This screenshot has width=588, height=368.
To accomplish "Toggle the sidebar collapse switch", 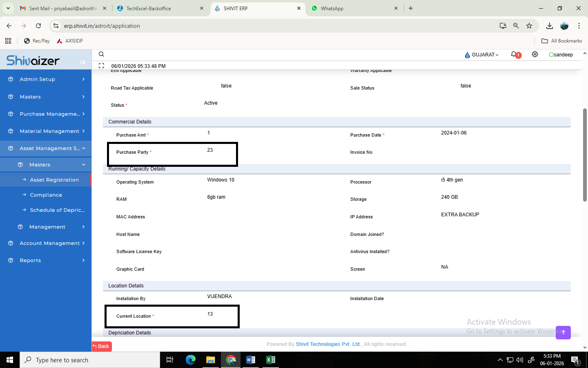I will tap(82, 62).
